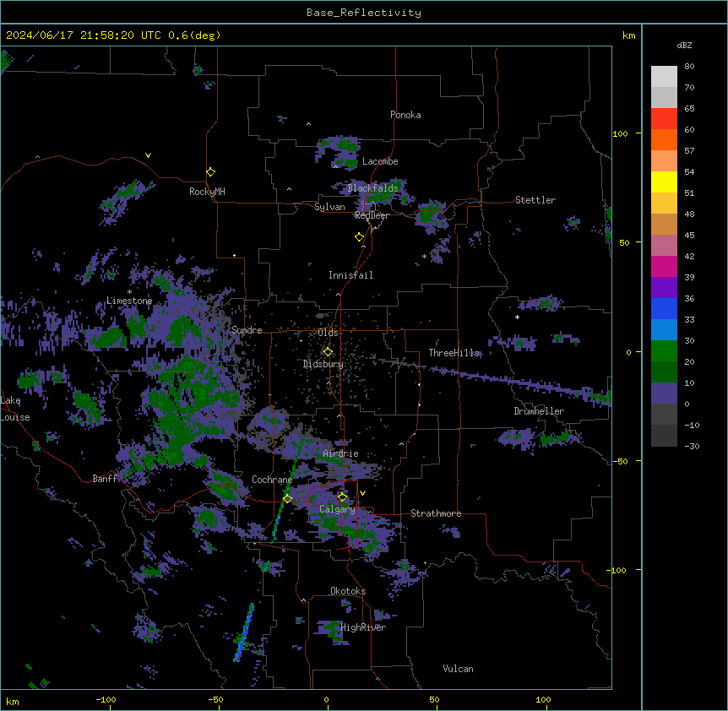Click the yellow V marker northwest of RockyMH

[x=148, y=155]
